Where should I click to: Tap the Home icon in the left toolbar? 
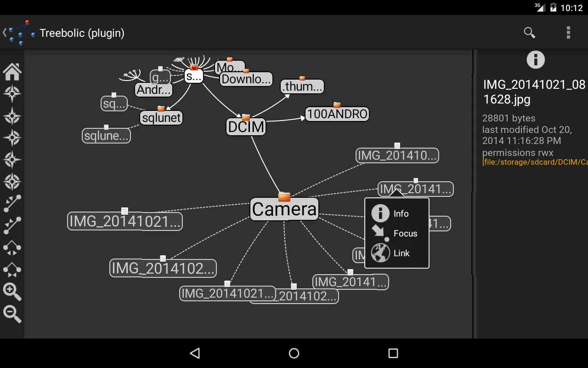(x=12, y=71)
